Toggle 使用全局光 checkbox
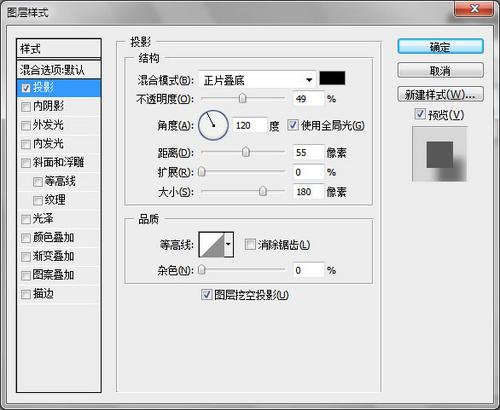This screenshot has width=500, height=410. point(292,125)
